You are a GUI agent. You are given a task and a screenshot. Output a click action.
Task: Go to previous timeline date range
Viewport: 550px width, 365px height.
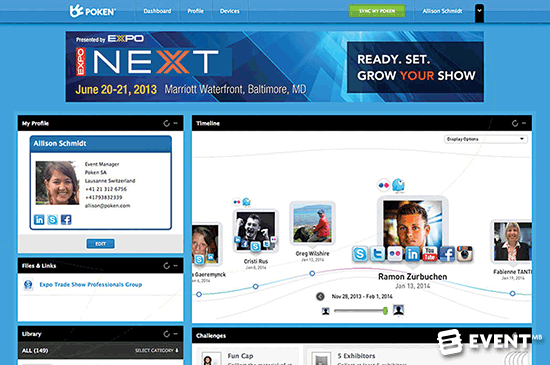click(320, 297)
